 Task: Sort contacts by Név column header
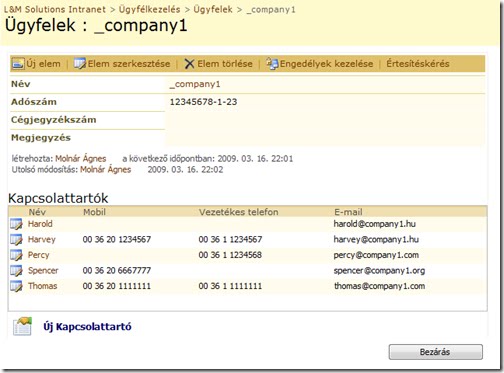(37, 212)
